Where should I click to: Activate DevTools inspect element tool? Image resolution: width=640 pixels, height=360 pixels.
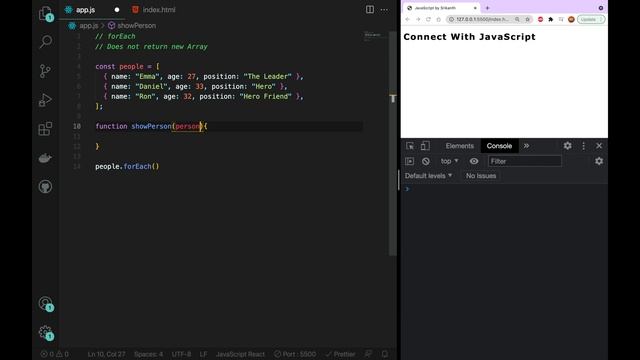(410, 146)
